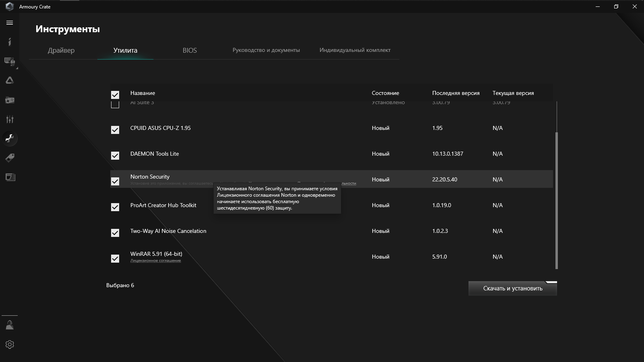644x362 pixels.
Task: Toggle the select-all checkbox in header
Action: [115, 95]
